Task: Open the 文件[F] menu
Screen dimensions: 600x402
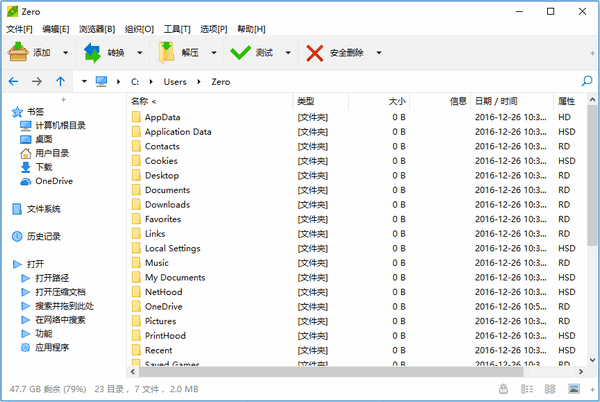Action: (19, 29)
